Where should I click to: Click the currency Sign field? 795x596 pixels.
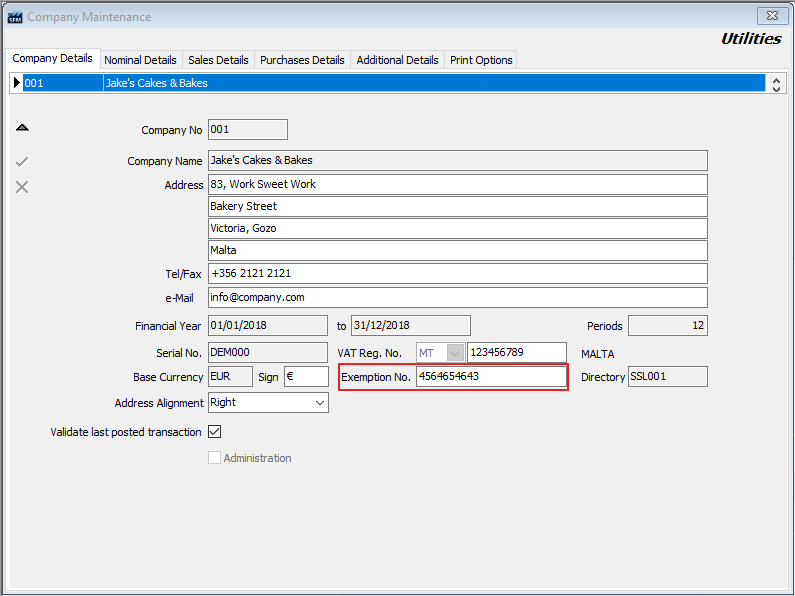306,377
